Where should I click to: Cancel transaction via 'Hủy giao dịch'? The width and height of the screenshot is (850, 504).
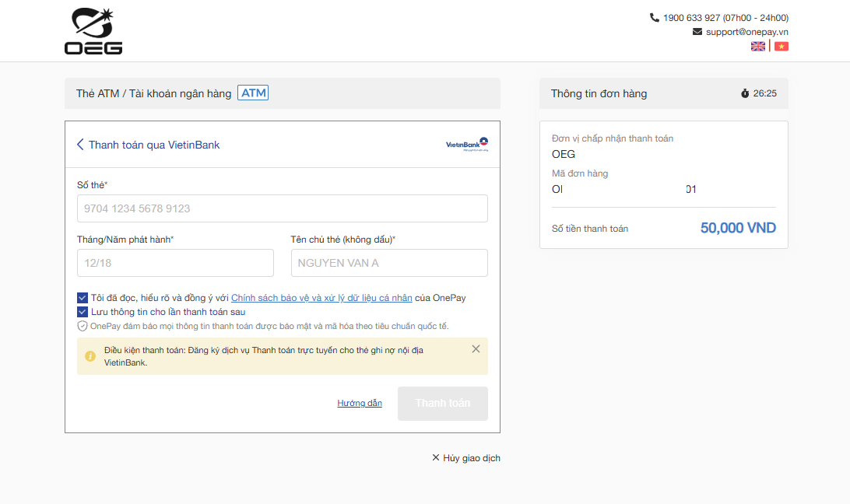(x=466, y=458)
